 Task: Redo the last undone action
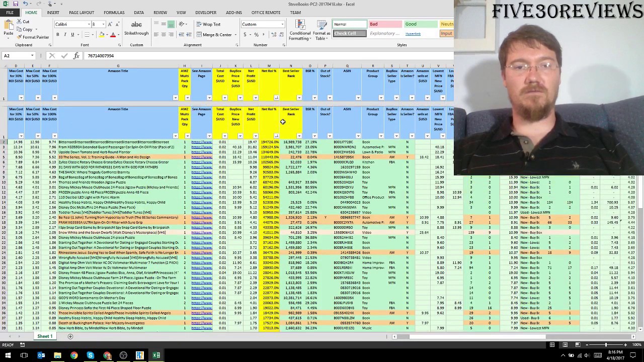pyautogui.click(x=39, y=4)
